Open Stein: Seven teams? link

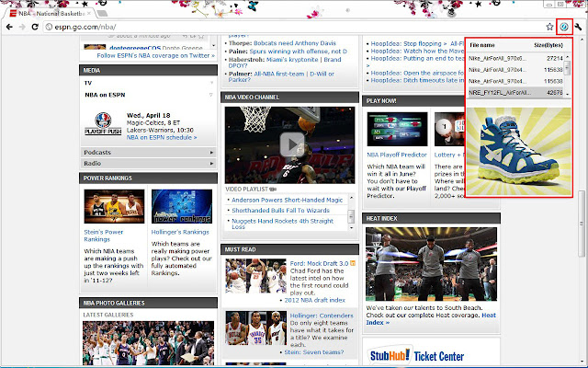coord(314,352)
